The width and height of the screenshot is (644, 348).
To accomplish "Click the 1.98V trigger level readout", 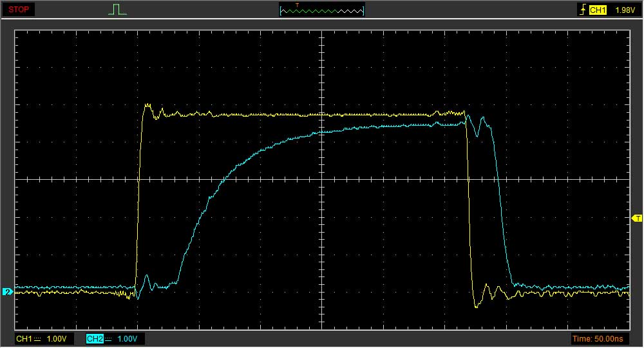I will (x=625, y=10).
